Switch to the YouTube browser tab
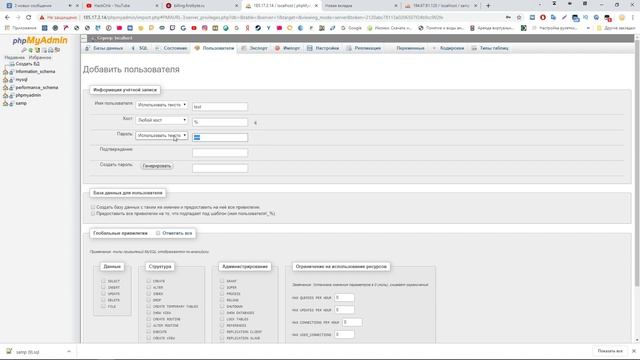Screen dimensions: 640x360 [122, 6]
